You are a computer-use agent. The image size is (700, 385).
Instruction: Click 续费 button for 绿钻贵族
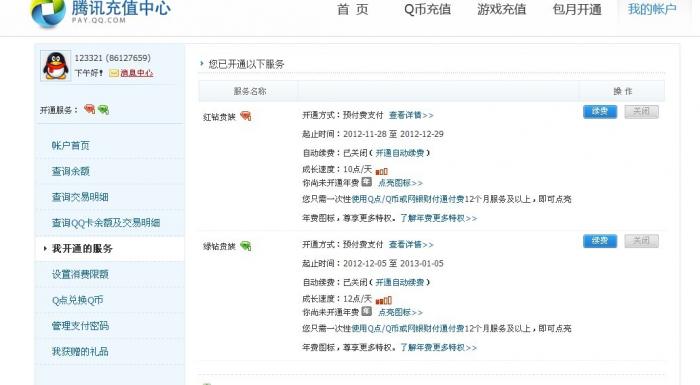click(600, 241)
